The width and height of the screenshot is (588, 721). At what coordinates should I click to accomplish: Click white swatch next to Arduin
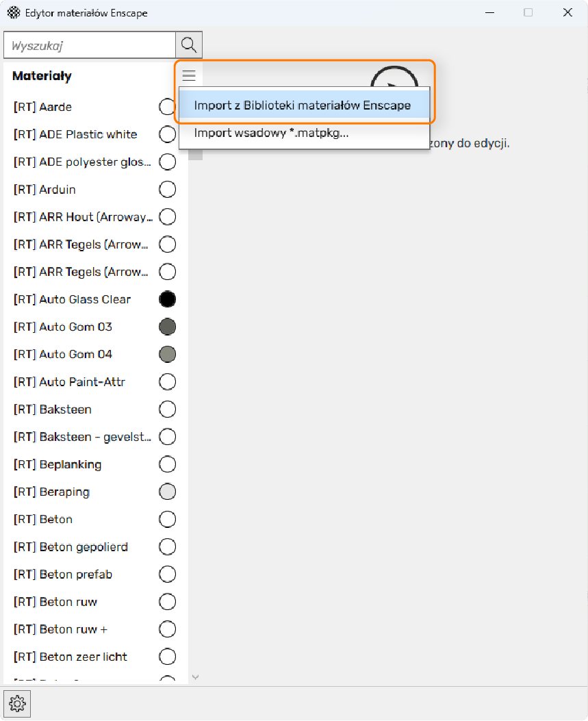pyautogui.click(x=167, y=190)
